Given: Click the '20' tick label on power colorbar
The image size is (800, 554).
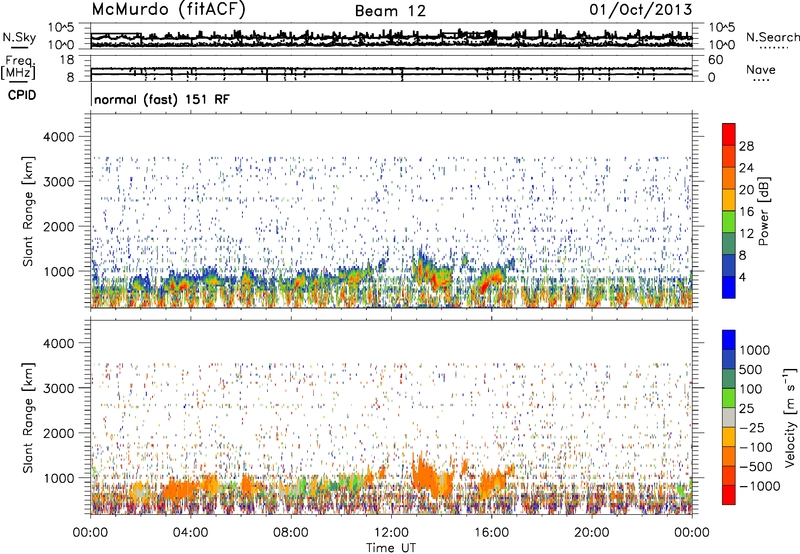Looking at the screenshot, I should click(x=746, y=190).
